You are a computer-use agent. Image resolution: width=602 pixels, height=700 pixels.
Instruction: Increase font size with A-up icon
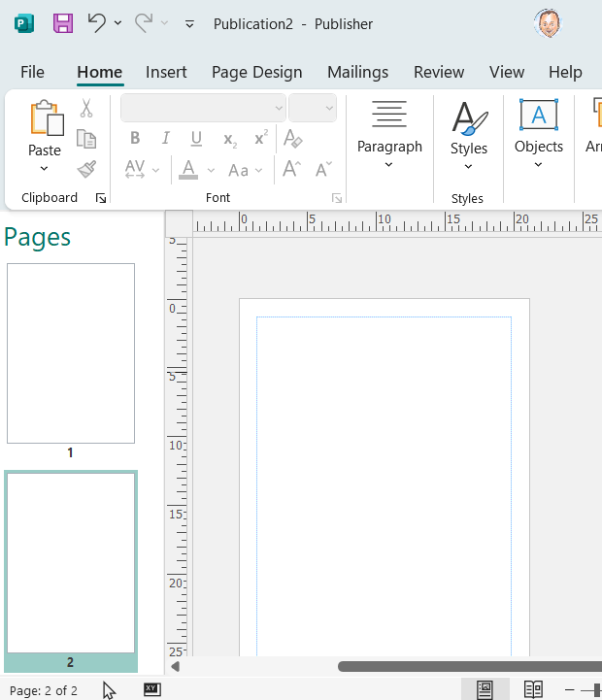point(291,169)
